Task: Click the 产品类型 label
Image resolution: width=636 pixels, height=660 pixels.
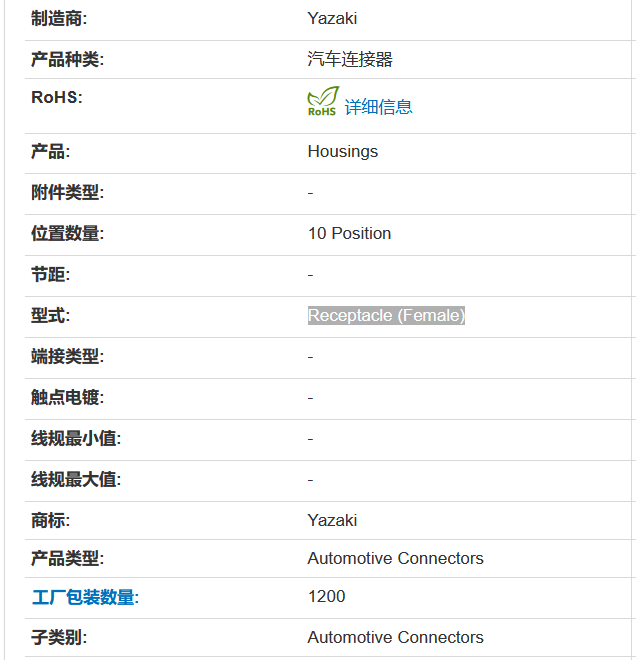Action: tap(67, 559)
